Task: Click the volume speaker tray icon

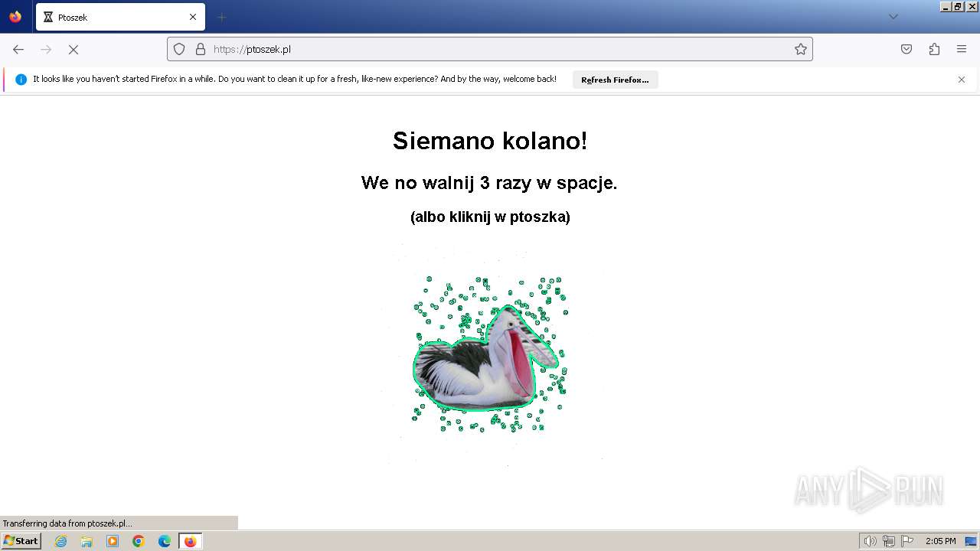Action: [x=870, y=541]
